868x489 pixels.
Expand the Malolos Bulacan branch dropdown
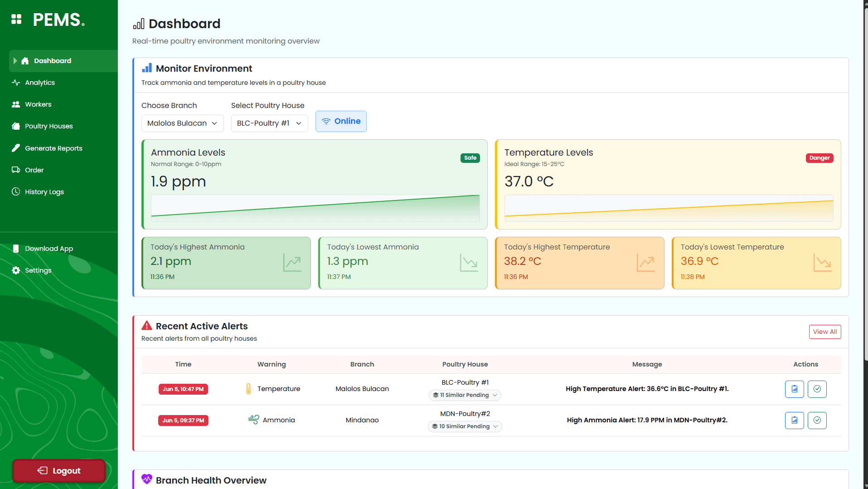point(182,123)
